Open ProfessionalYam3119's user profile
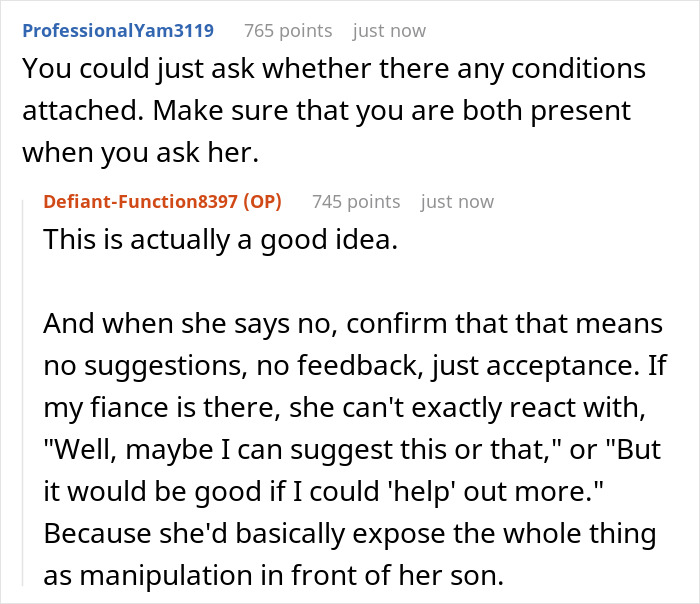 tap(118, 30)
